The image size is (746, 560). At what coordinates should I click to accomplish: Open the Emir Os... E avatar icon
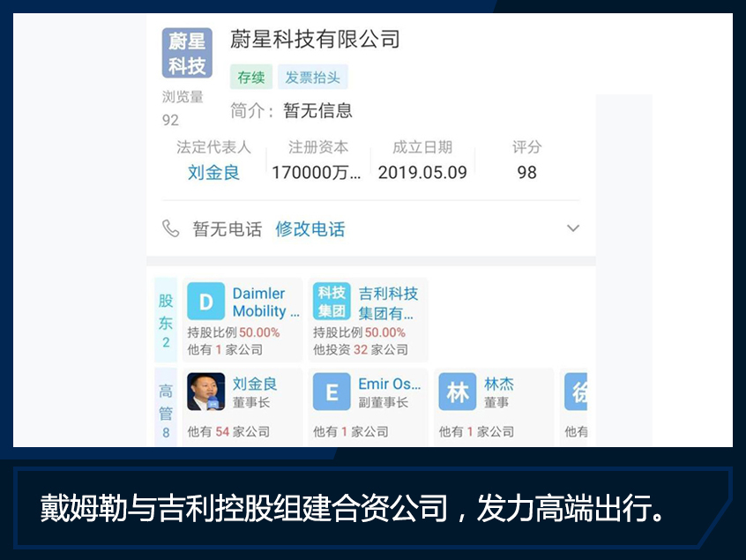(x=332, y=392)
